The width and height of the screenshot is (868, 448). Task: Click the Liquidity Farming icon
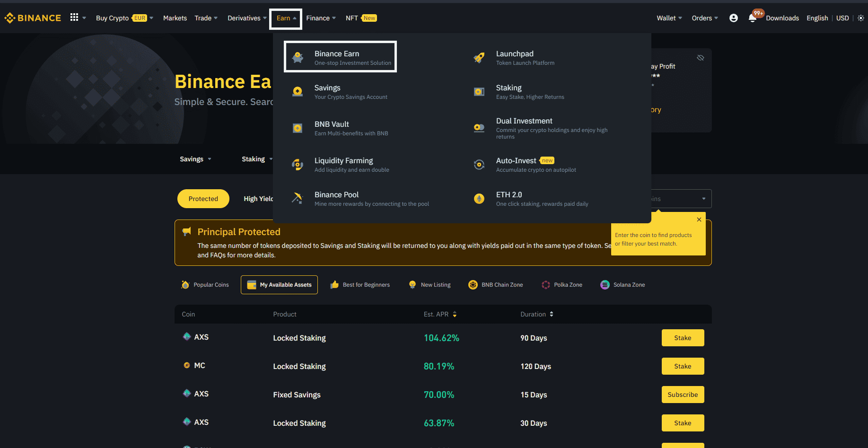[297, 165]
